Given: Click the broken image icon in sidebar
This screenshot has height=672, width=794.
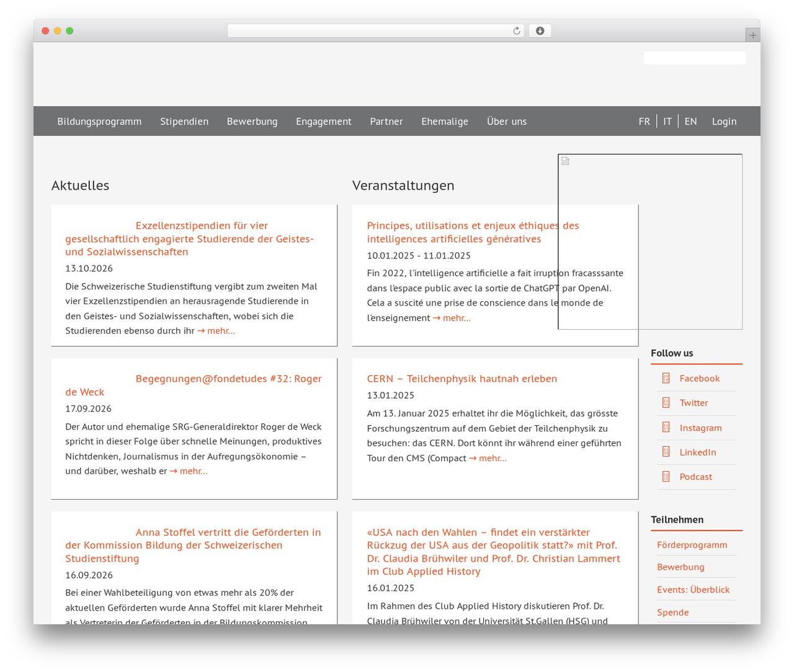Looking at the screenshot, I should pos(565,161).
